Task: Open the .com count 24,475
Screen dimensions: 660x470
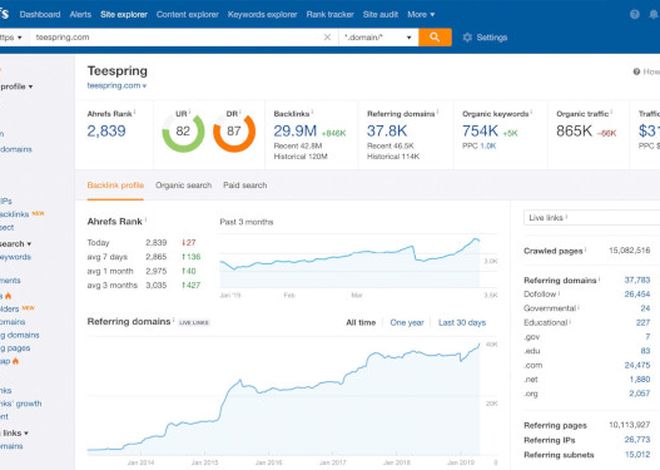Action: click(637, 365)
